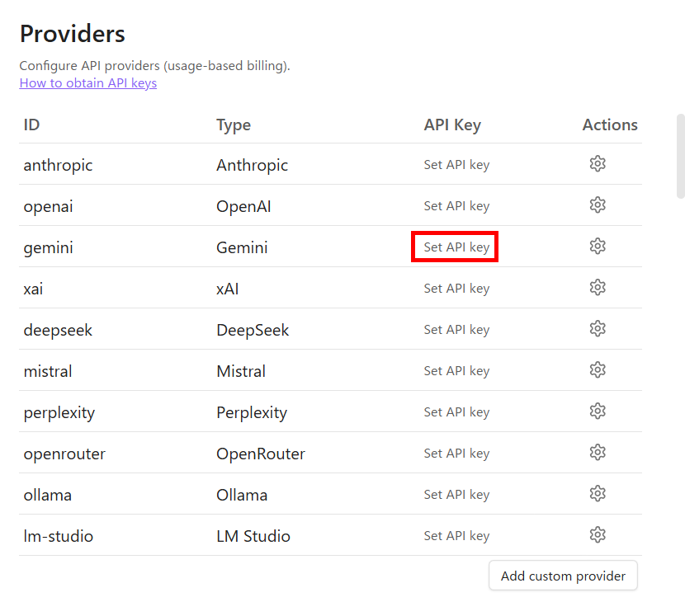
Task: Click the Actions column header
Action: 610,125
